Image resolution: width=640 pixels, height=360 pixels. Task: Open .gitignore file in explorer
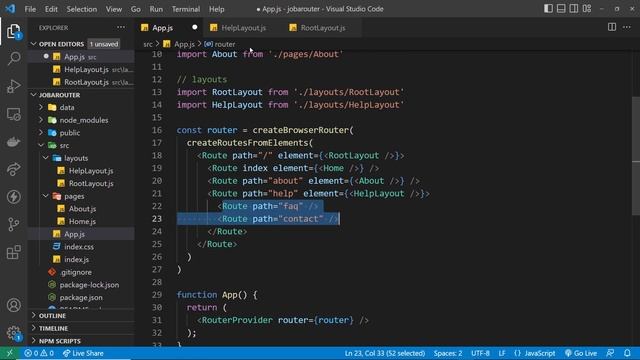pos(81,272)
